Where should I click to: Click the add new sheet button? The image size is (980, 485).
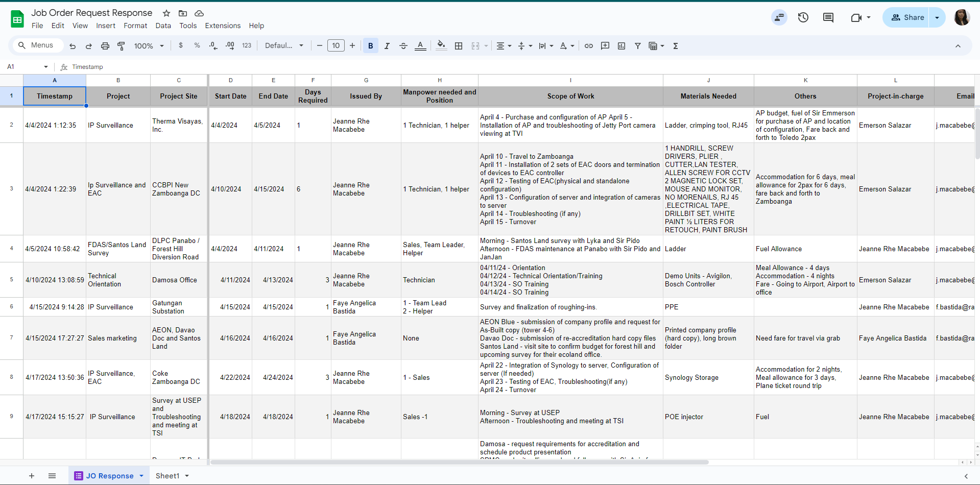32,476
